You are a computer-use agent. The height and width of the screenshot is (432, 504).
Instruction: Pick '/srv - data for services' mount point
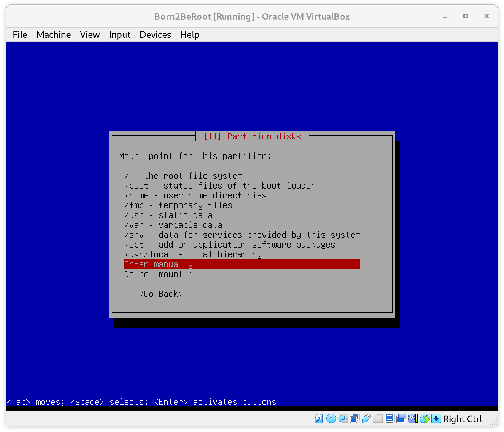(242, 235)
